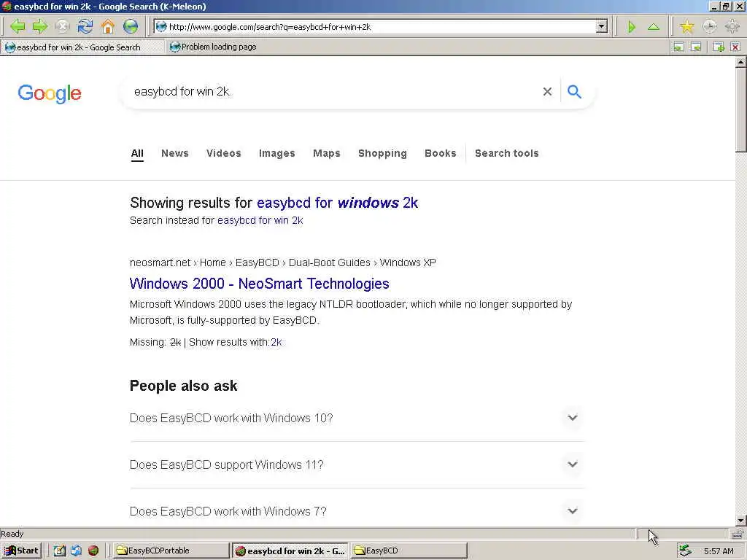Viewport: 747px width, 560px height.
Task: Go forward with the green right arrow
Action: pos(40,26)
